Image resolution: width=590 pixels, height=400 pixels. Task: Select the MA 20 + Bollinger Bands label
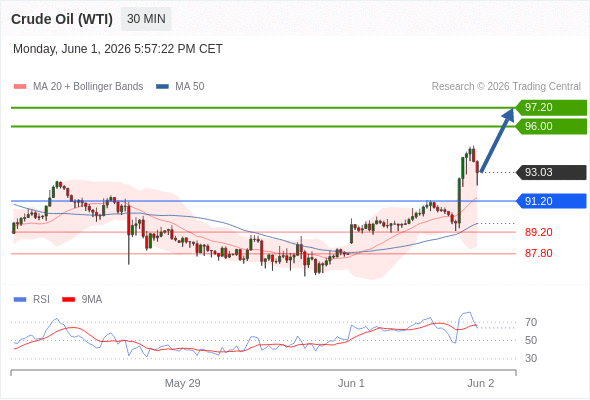click(x=88, y=87)
